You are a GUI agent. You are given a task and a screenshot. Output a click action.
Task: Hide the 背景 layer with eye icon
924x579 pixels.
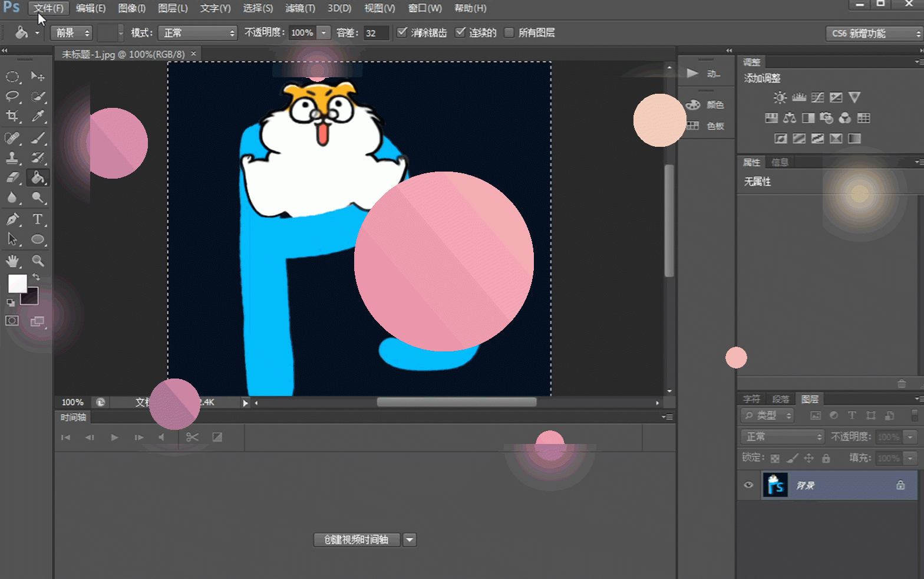pos(748,485)
